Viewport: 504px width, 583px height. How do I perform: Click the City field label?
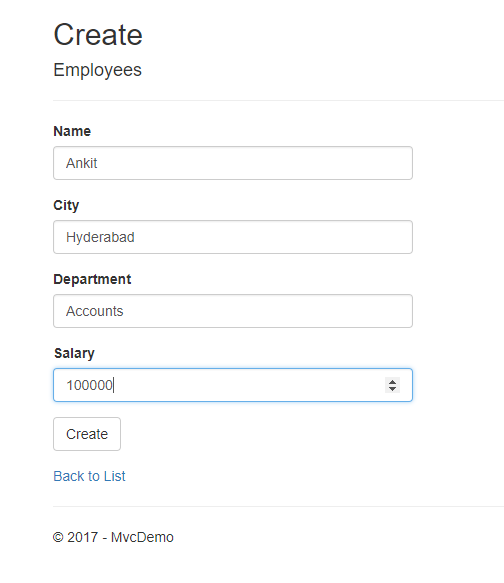point(66,205)
